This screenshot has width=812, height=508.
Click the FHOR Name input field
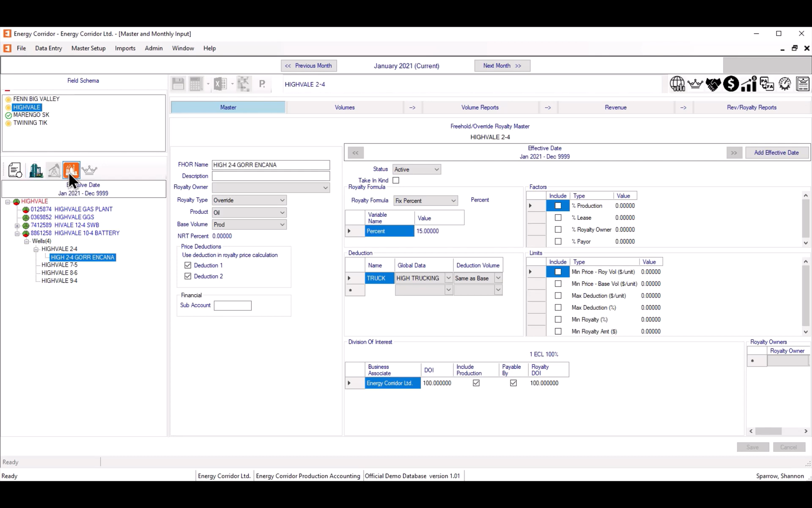tap(271, 165)
